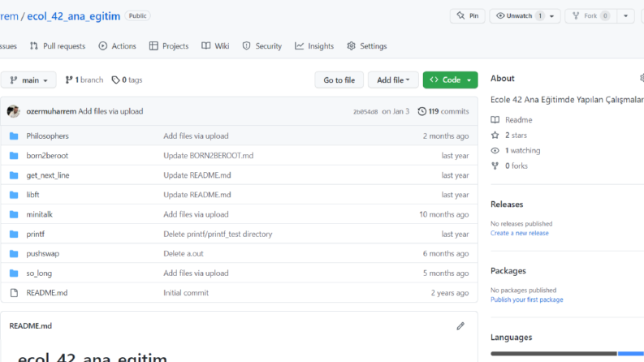Click the dark segment of Languages bar
Screen dimensions: 644x362
pyautogui.click(x=554, y=353)
